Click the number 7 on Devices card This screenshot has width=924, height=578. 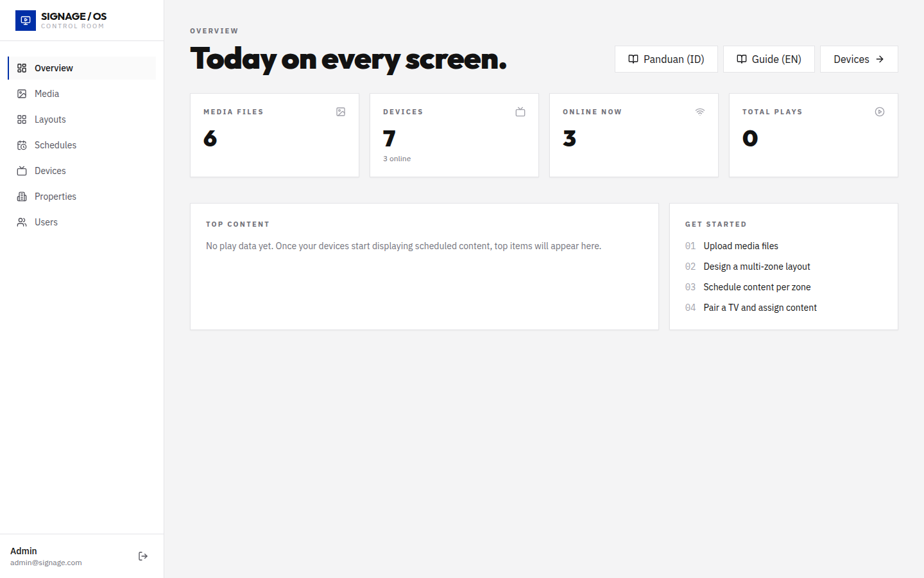(389, 139)
